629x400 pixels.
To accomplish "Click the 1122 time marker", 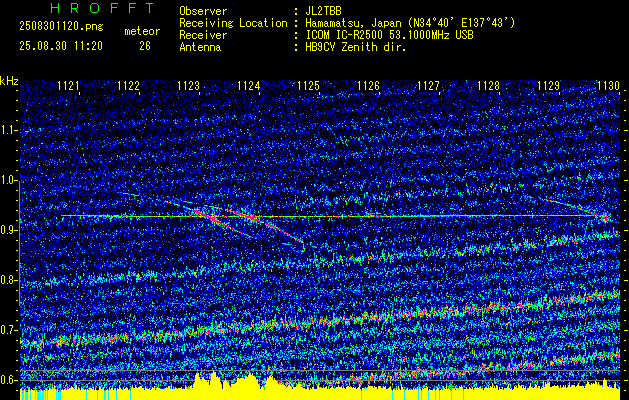I will (128, 86).
